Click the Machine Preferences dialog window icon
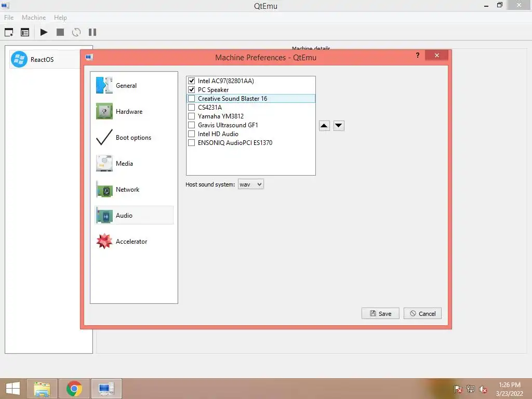 point(89,57)
